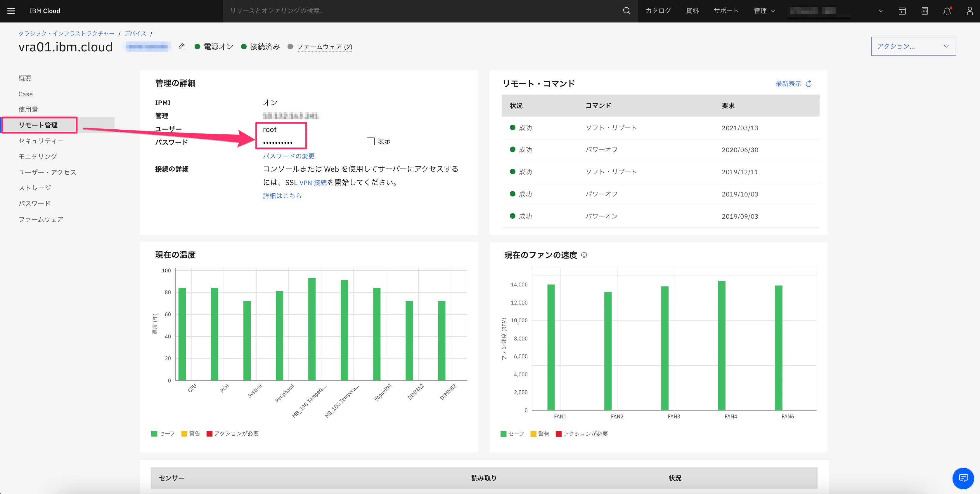The image size is (980, 494).
Task: Click the 状況 column header in Remote Commands
Action: tap(516, 106)
